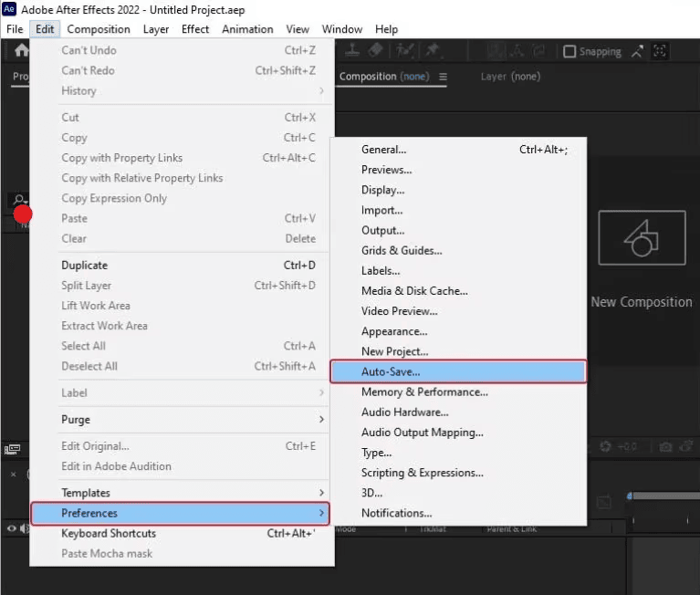
Task: Select the Clone Stamp tool
Action: [351, 50]
